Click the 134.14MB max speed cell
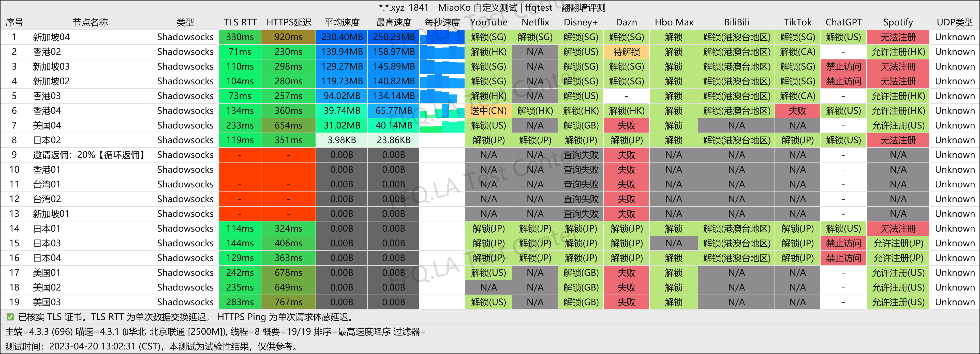 393,96
